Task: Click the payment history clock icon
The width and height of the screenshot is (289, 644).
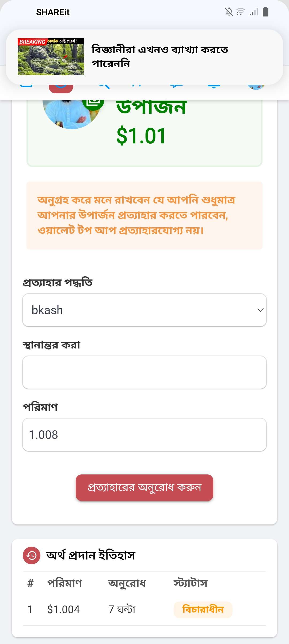Action: 32,555
